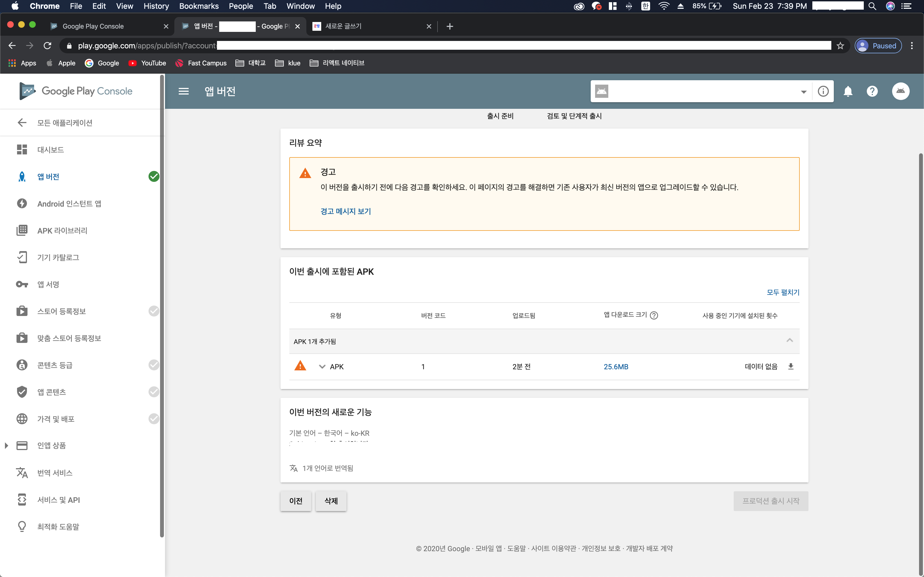Image resolution: width=924 pixels, height=577 pixels.
Task: Open APK 라이브러리 in sidebar
Action: [62, 231]
